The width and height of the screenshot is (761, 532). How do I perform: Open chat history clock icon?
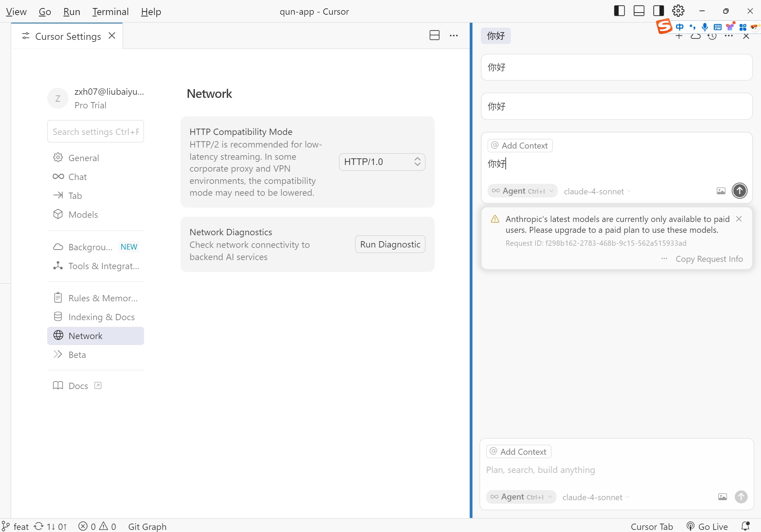[712, 36]
